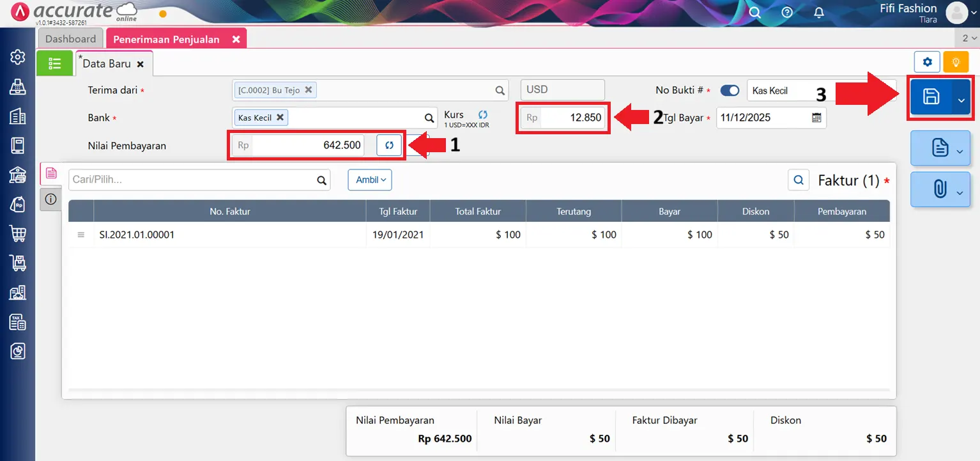Click the orange lightbulb tips icon
980x461 pixels.
956,62
